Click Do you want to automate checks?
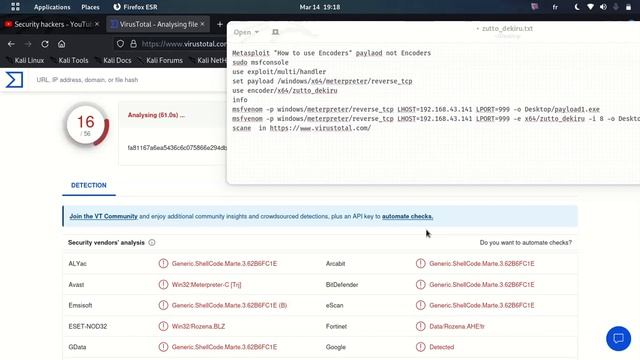 pyautogui.click(x=526, y=242)
